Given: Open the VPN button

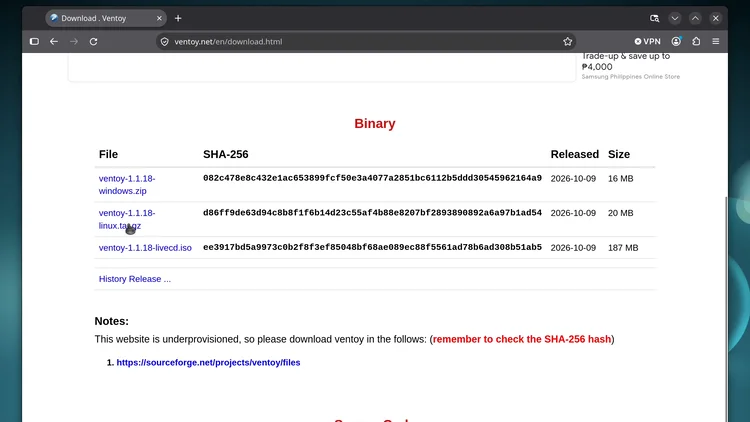Looking at the screenshot, I should [x=648, y=42].
